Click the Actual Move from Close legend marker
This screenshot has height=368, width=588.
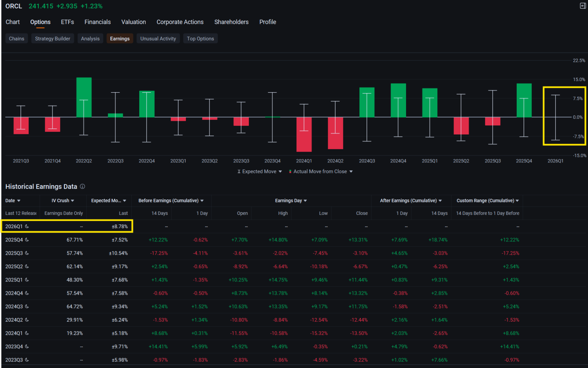click(x=290, y=171)
